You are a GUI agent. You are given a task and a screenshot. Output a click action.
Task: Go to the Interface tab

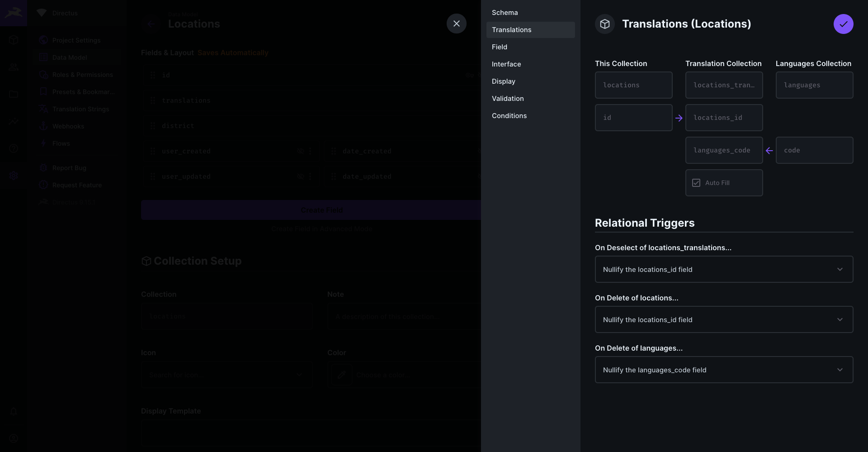pyautogui.click(x=531, y=64)
